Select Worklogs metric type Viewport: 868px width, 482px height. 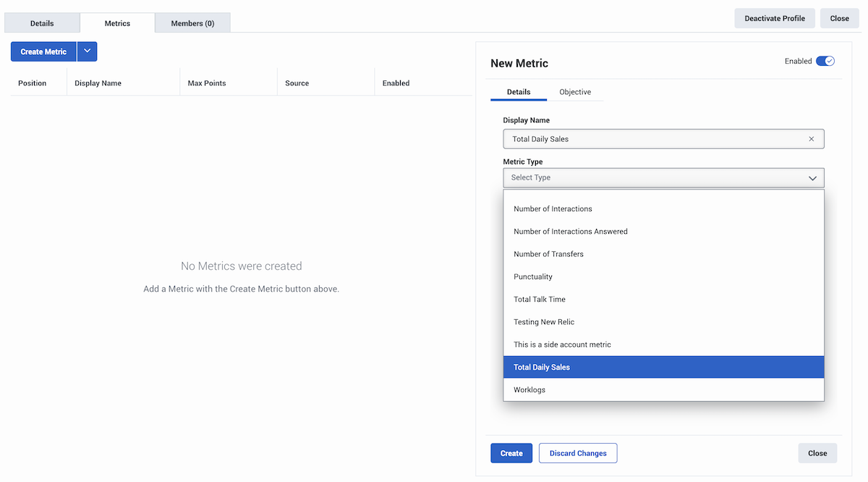(529, 389)
